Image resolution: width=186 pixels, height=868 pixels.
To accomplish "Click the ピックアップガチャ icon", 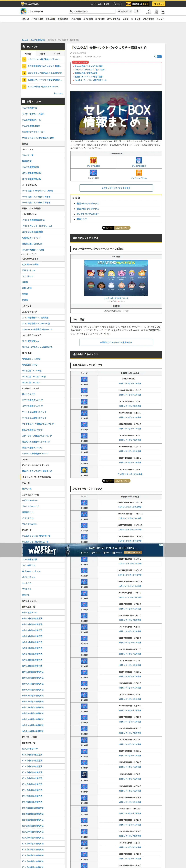I will (139, 173).
